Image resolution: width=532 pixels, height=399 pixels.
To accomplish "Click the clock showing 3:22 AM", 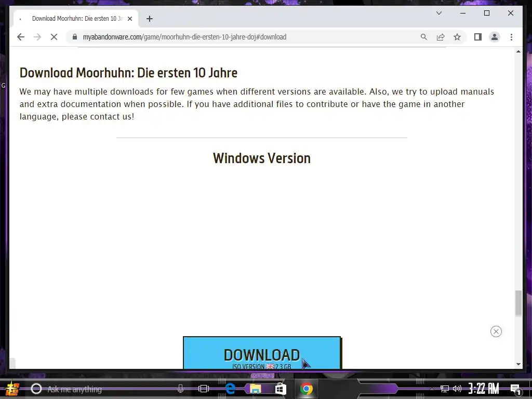I will tap(484, 389).
